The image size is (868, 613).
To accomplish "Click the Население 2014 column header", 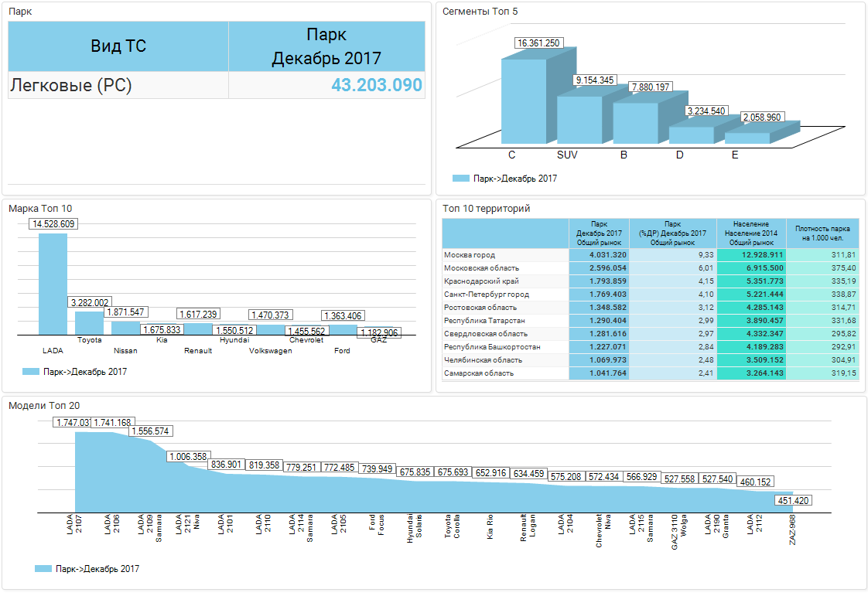I will 751,233.
